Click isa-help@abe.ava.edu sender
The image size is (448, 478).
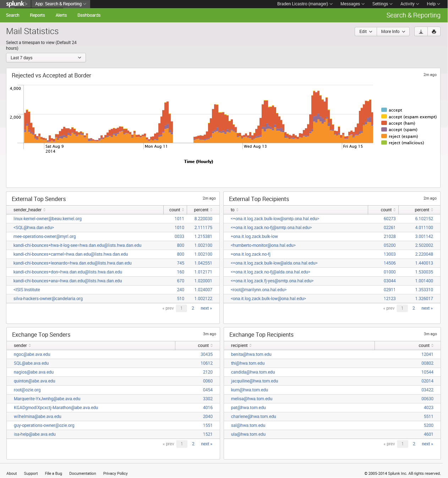[x=35, y=434]
